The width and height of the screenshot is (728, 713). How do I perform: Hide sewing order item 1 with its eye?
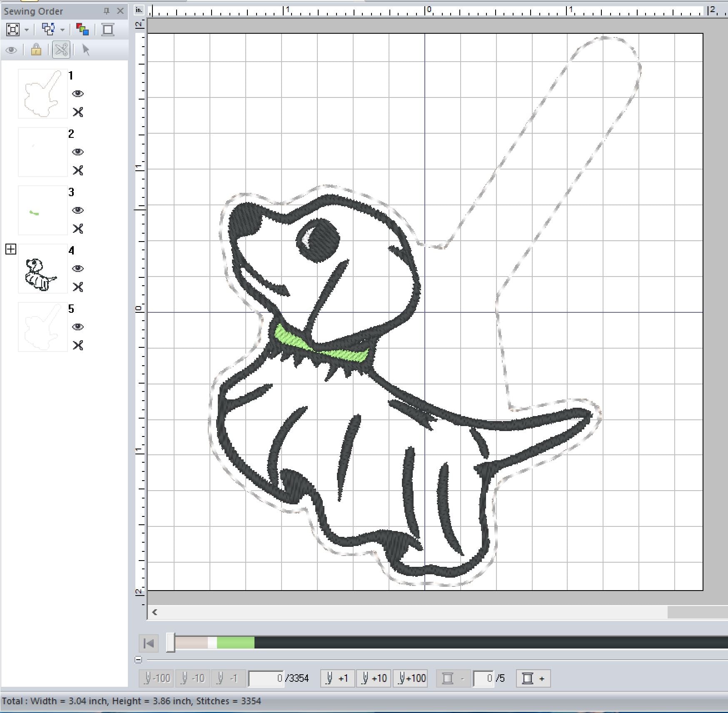point(78,94)
